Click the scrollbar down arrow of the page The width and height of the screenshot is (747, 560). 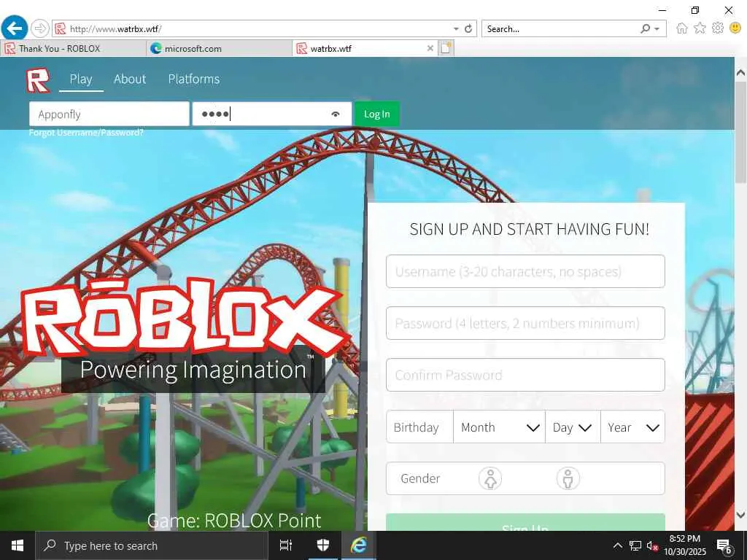740,514
